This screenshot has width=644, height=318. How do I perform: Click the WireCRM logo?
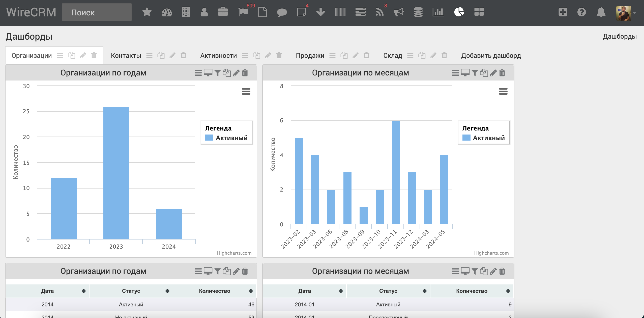coord(31,12)
